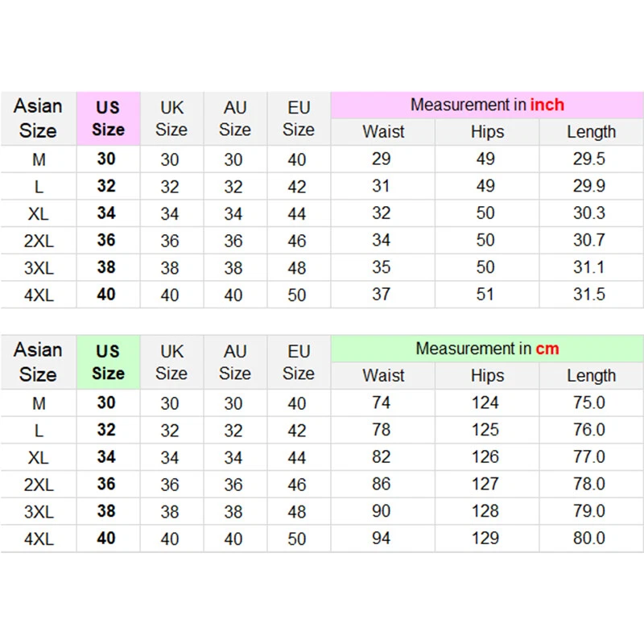Screen dimensions: 644x644
Task: Click the 94 waist measurement
Action: click(x=382, y=538)
